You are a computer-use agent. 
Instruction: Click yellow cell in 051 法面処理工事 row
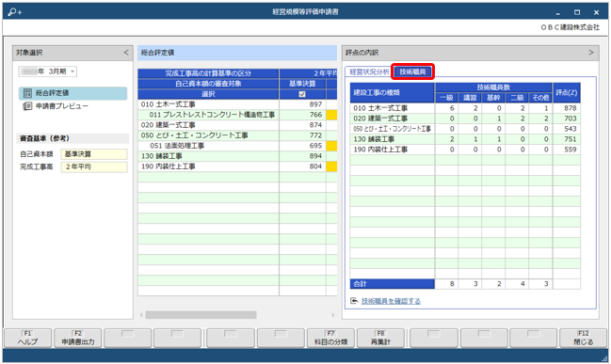pos(331,146)
